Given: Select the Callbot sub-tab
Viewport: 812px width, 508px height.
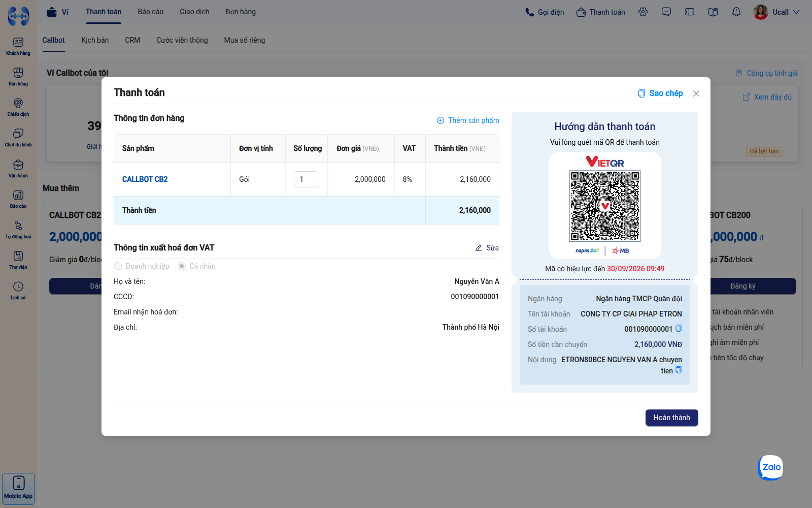Looking at the screenshot, I should 53,40.
